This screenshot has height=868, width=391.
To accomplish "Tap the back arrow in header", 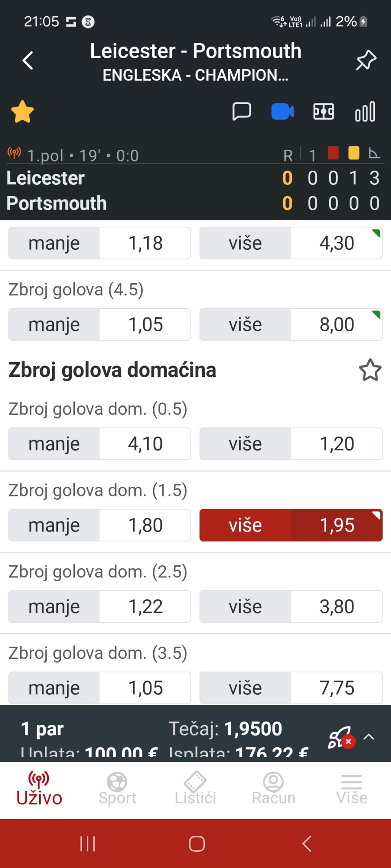I will pos(28,61).
